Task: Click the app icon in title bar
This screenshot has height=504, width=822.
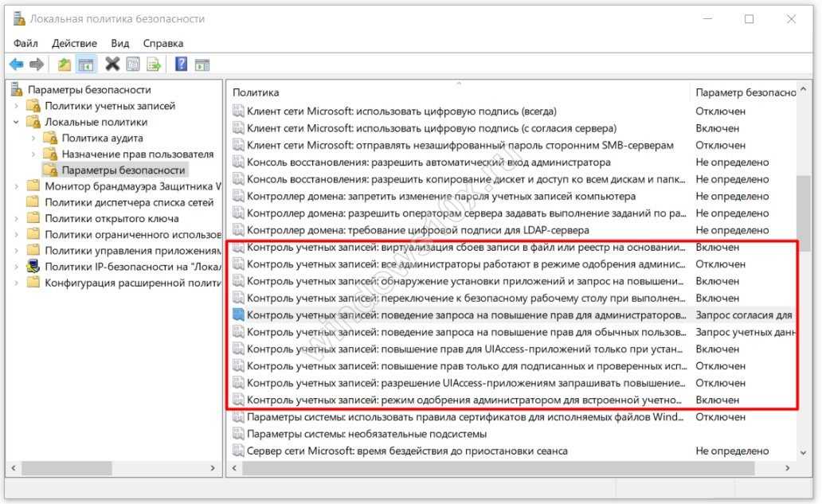Action: pos(19,19)
